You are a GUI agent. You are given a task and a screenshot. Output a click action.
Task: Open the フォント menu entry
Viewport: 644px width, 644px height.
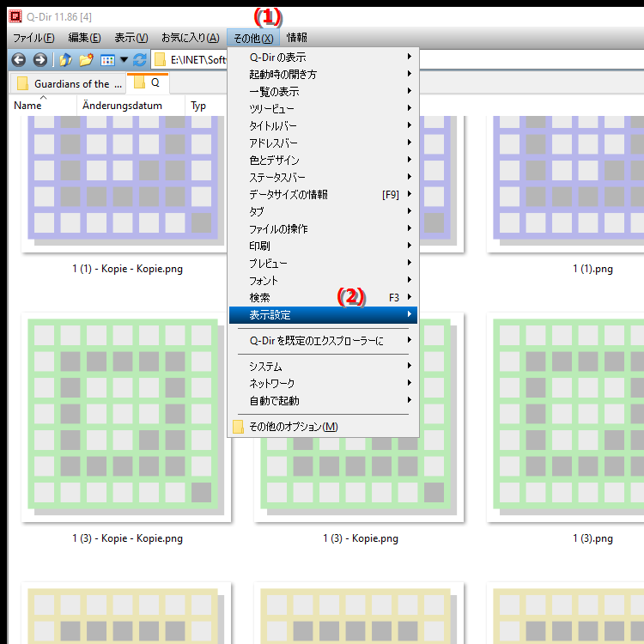pyautogui.click(x=323, y=281)
